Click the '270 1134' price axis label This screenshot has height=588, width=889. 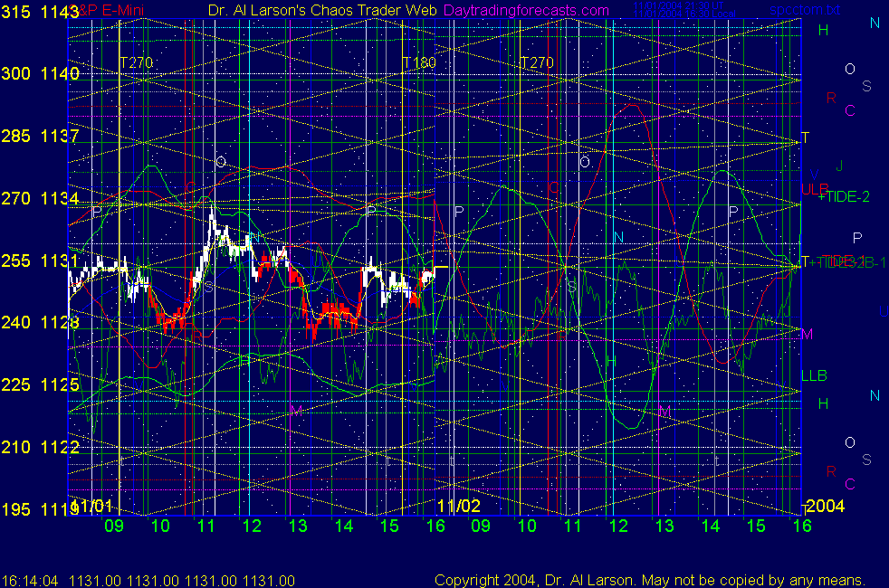pyautogui.click(x=40, y=198)
